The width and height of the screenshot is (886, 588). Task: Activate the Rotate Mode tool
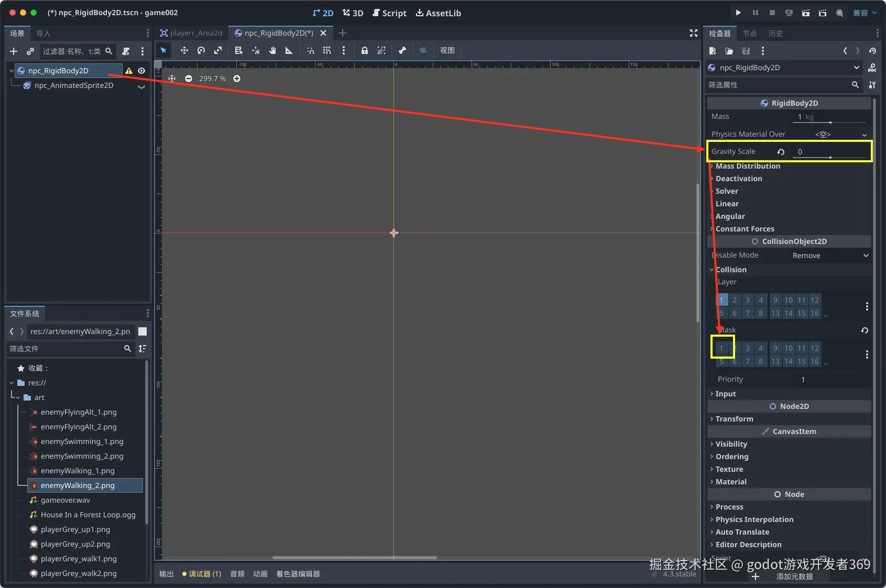(x=201, y=50)
